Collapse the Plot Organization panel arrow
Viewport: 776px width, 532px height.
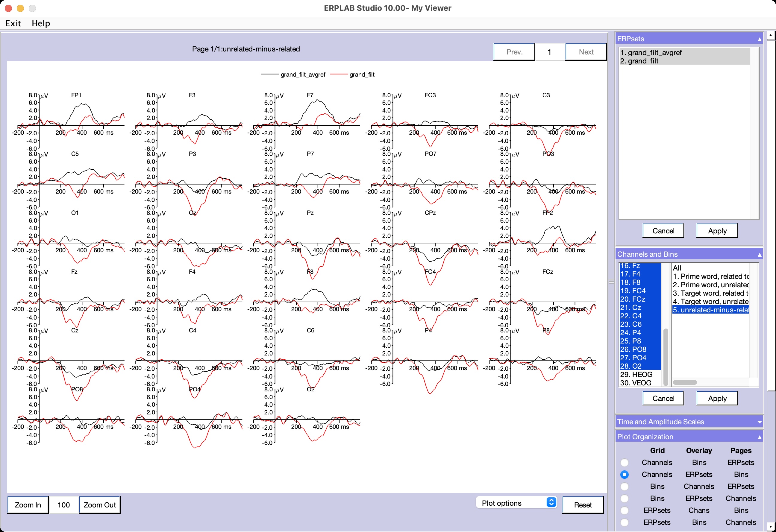[759, 437]
